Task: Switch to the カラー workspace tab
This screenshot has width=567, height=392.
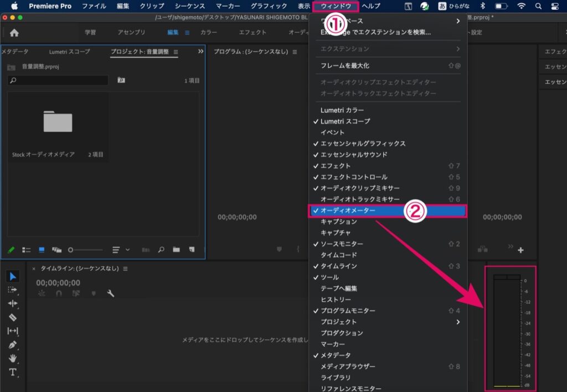Action: tap(209, 32)
